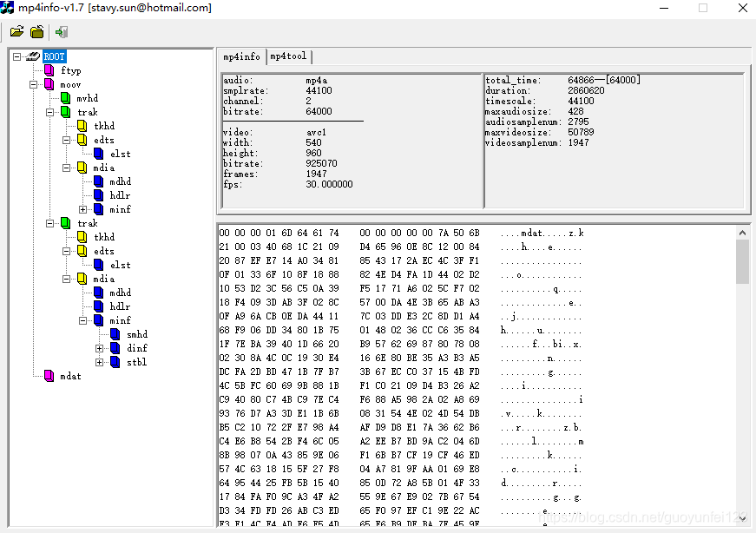Select the moov tree label
756x533 pixels.
click(70, 84)
